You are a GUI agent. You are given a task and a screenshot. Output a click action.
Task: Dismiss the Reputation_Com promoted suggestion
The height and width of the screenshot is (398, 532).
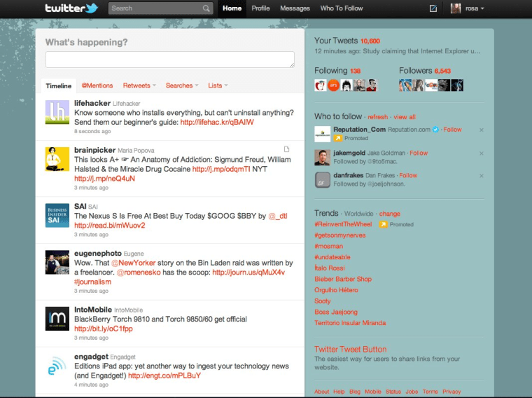click(482, 130)
